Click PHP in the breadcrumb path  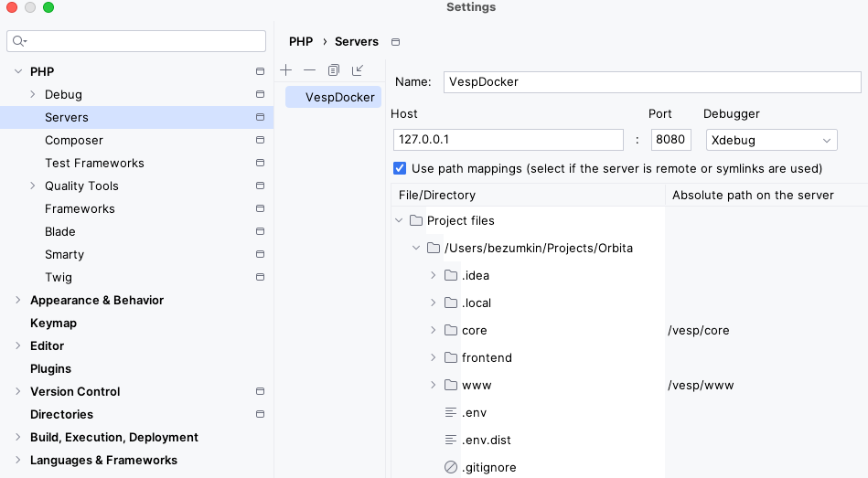pos(301,41)
